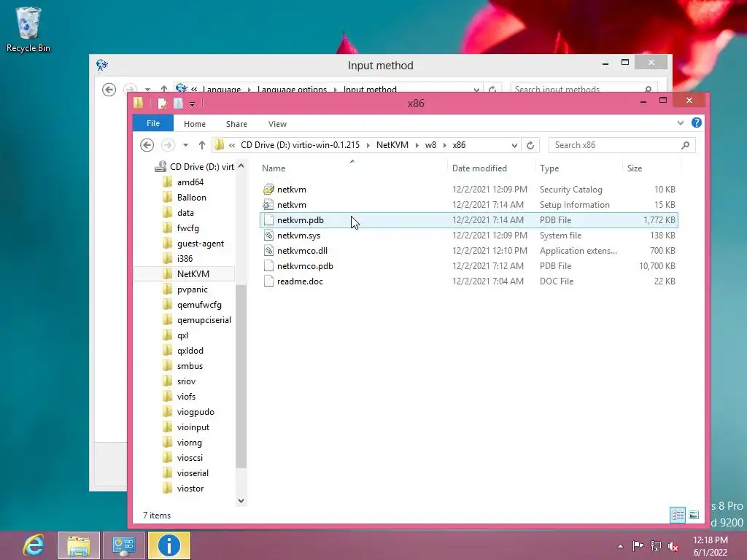Image resolution: width=747 pixels, height=560 pixels.
Task: Click the NetKVM breadcrumb in address bar
Action: (392, 145)
